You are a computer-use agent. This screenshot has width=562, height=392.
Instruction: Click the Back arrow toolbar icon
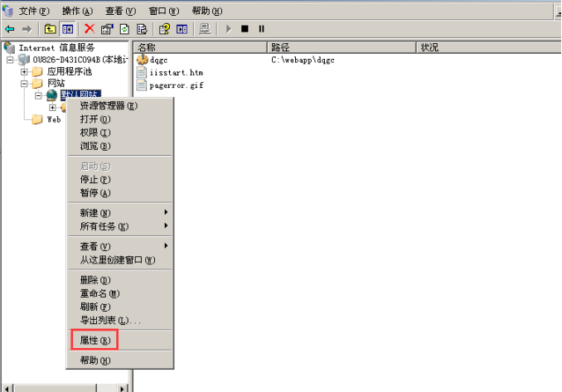[10, 29]
